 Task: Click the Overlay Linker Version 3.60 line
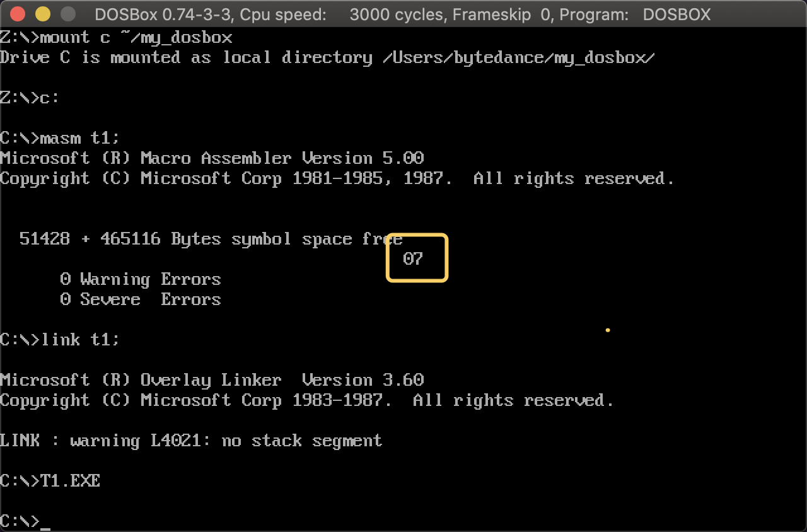pos(212,380)
